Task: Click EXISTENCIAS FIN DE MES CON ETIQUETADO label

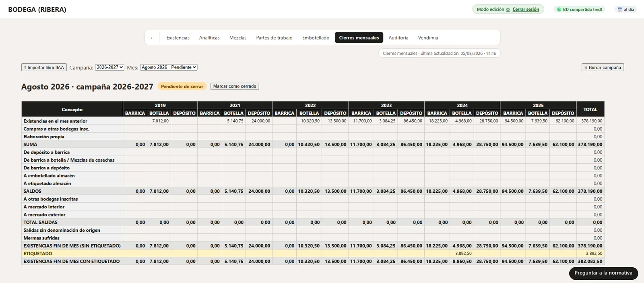Action: click(x=72, y=261)
